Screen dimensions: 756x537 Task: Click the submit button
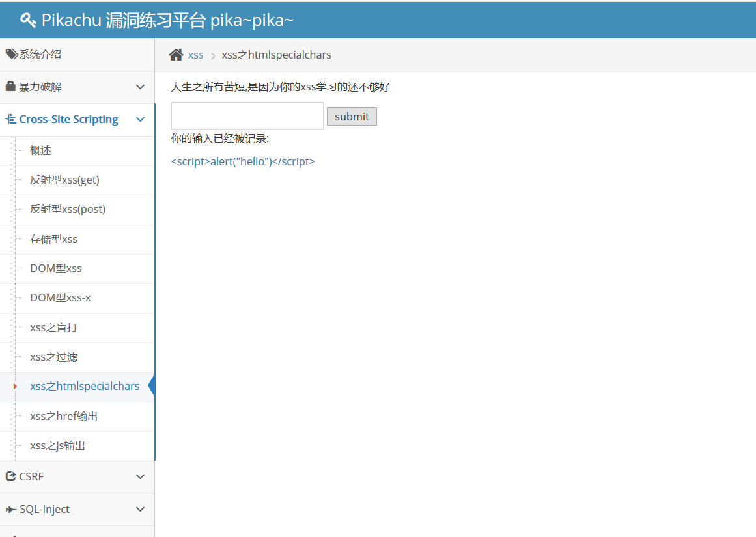click(x=352, y=116)
